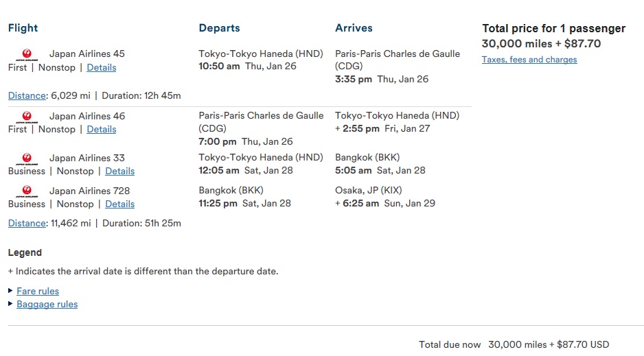Viewport: 644px width, 356px height.
Task: Open Details for Japan Airlines 46
Action: (102, 129)
